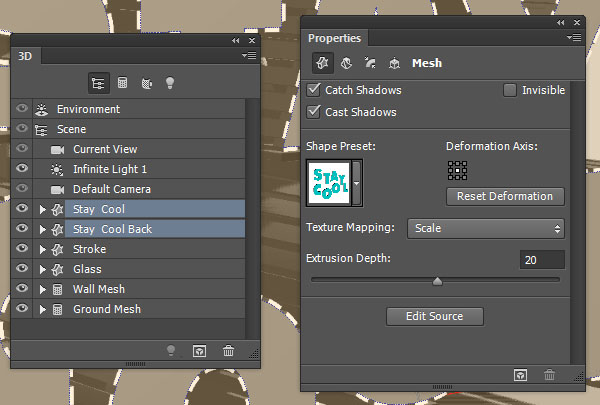This screenshot has width=600, height=405.
Task: Hide the Stay Cool Back mesh
Action: click(x=22, y=228)
